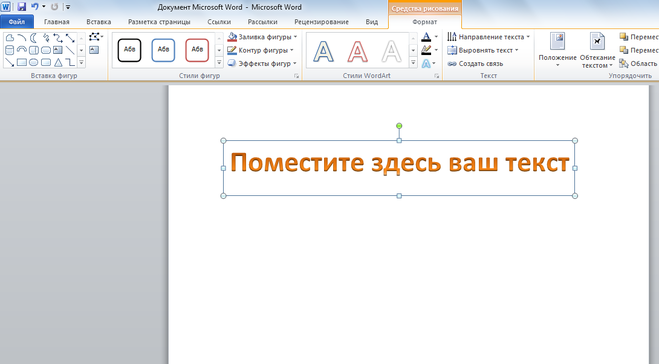Open the Рецензирование tab

(x=322, y=22)
